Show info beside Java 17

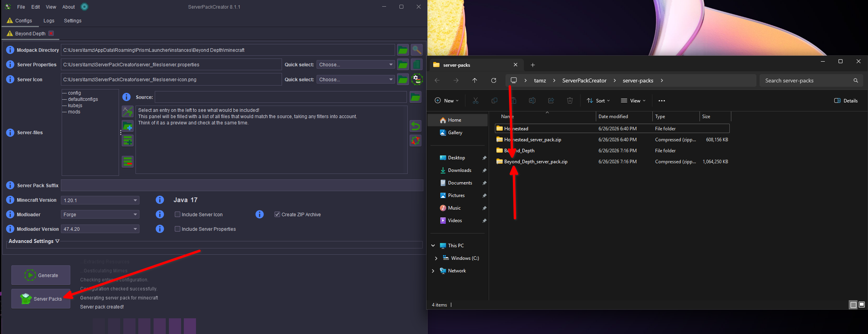point(160,200)
